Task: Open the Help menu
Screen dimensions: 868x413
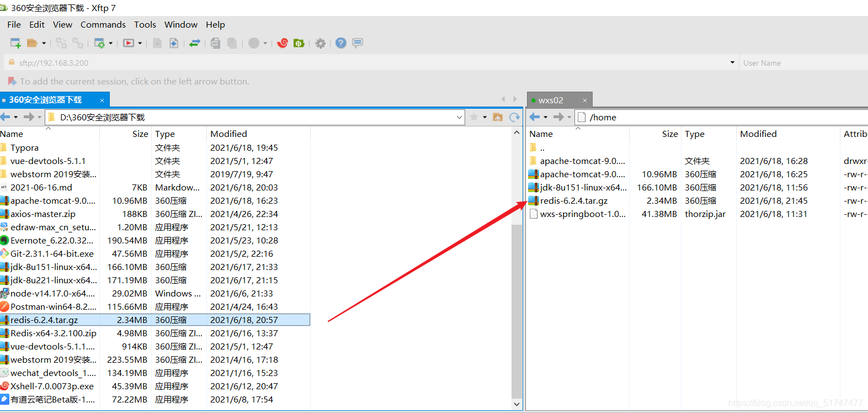Action: 215,24
